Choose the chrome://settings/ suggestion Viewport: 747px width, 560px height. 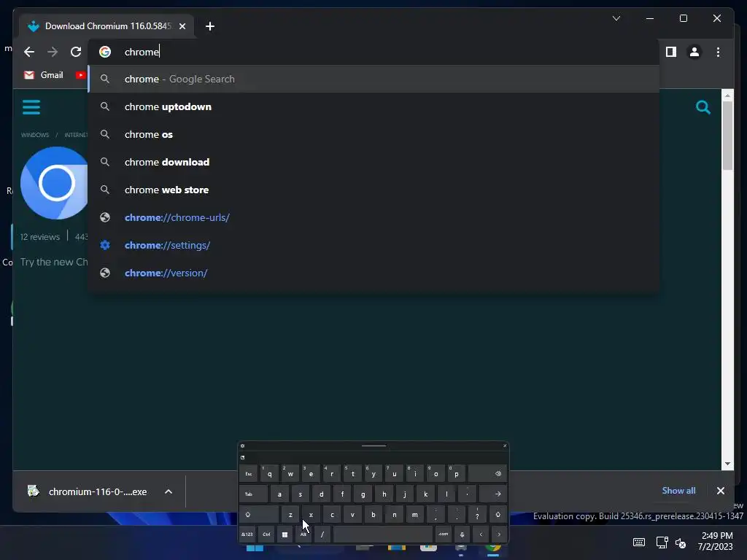[x=374, y=245]
